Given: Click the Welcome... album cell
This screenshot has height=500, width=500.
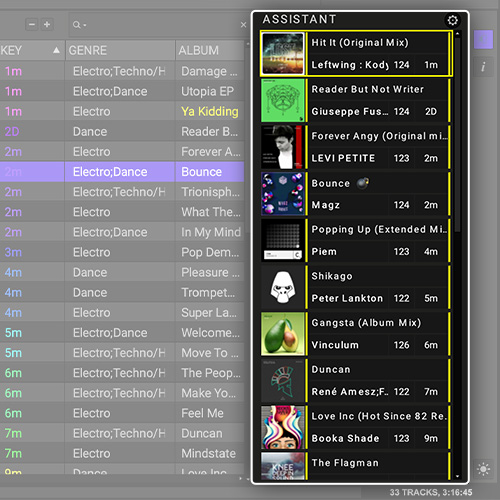Looking at the screenshot, I should 210,333.
